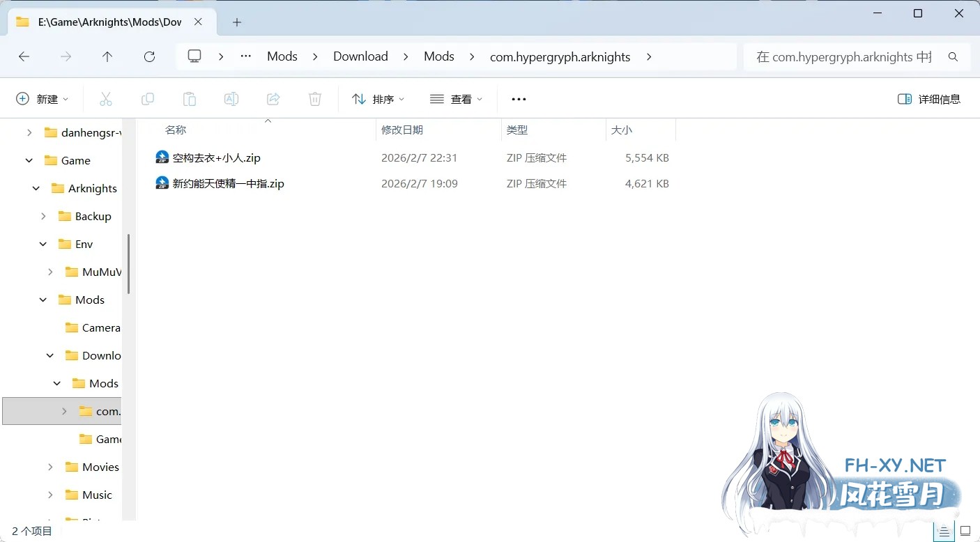Click the Refresh icon in the navigation bar
980x542 pixels.
coord(149,56)
